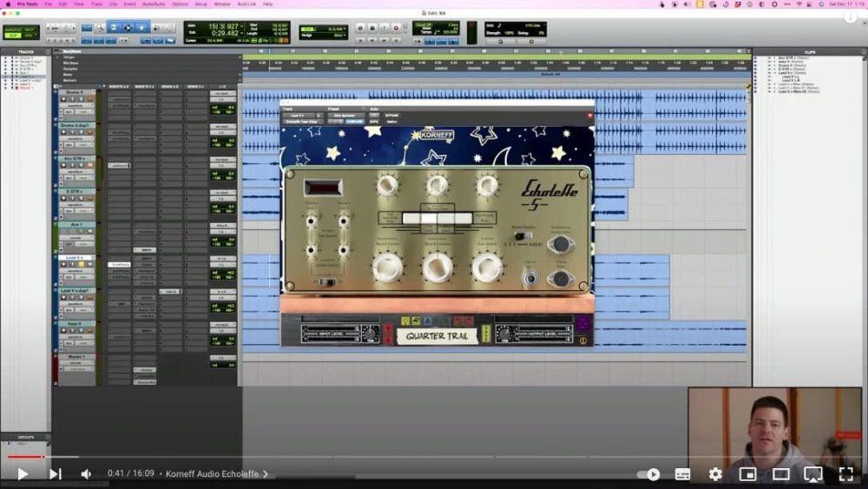Click the cast icon in player

coord(813,474)
